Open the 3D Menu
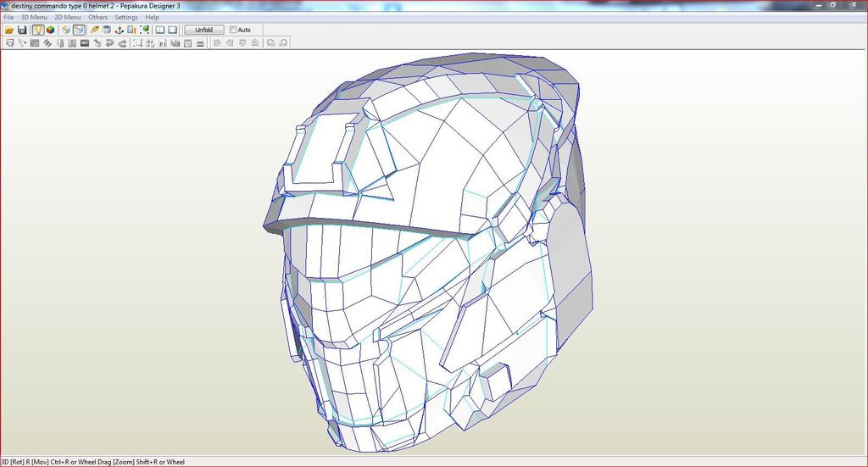This screenshot has height=467, width=868. point(34,17)
